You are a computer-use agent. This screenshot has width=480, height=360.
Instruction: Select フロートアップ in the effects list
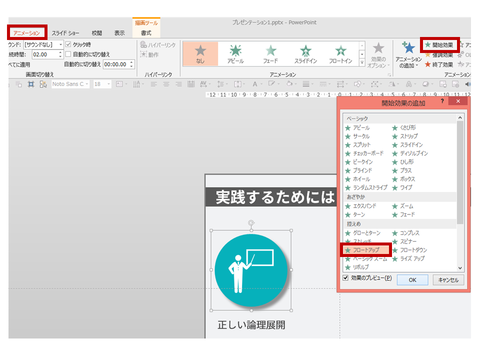pos(366,250)
